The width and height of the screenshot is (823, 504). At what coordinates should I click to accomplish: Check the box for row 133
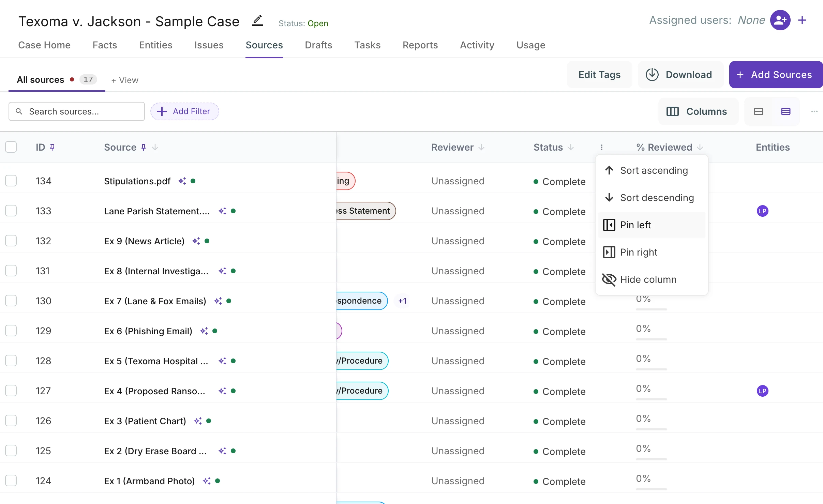11,211
